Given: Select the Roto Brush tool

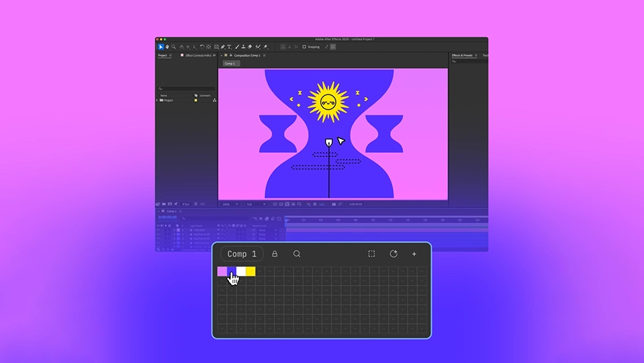Looking at the screenshot, I should (x=257, y=47).
